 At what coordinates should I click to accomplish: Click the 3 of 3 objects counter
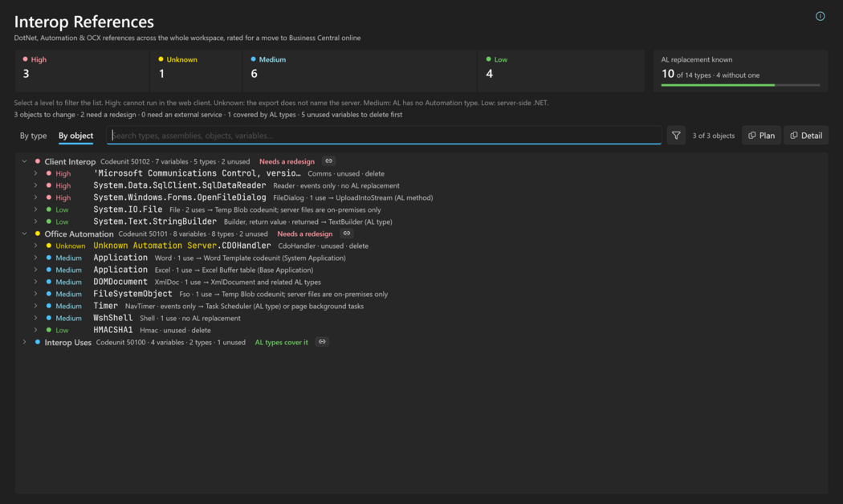[x=714, y=136]
